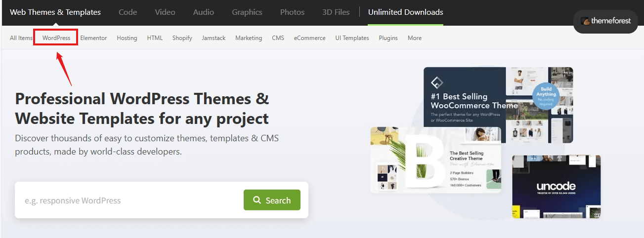Browse the Hosting category
This screenshot has width=644, height=238.
click(x=127, y=38)
